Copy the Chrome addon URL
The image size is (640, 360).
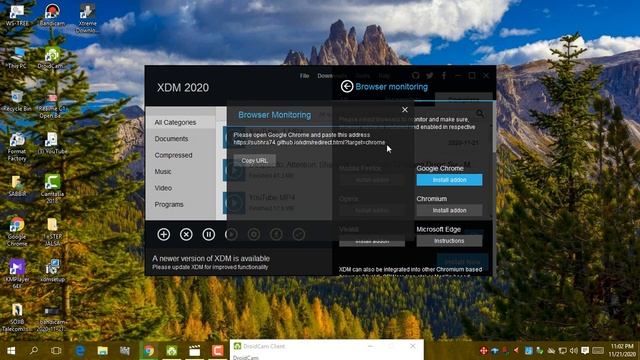255,160
